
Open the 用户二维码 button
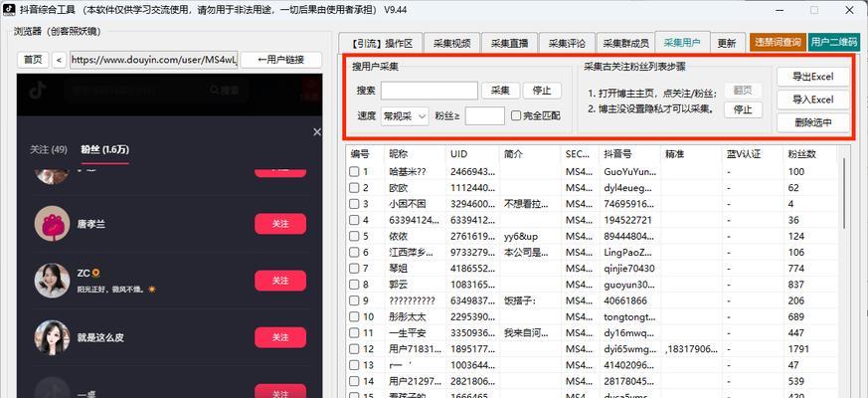click(834, 42)
